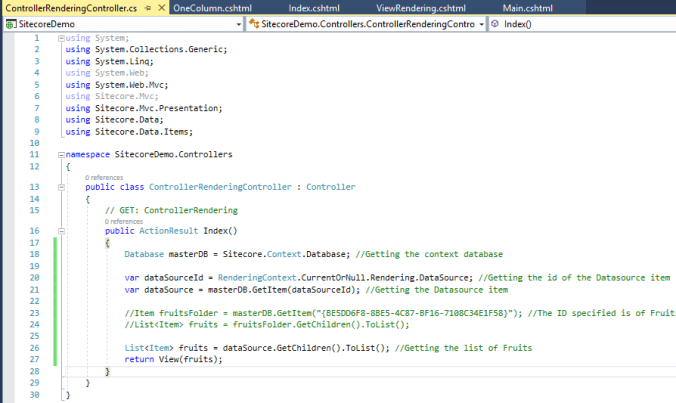Click line number 18 in the margin
The image size is (676, 403).
tap(33, 254)
